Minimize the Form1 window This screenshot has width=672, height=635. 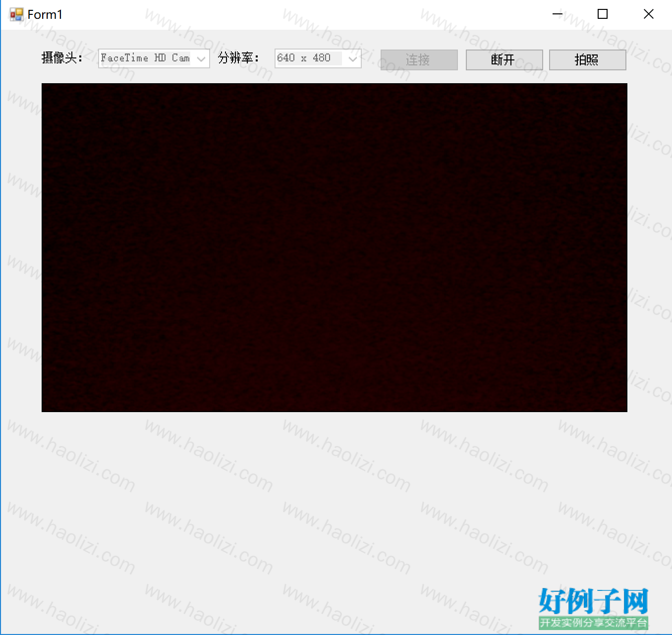pos(558,14)
